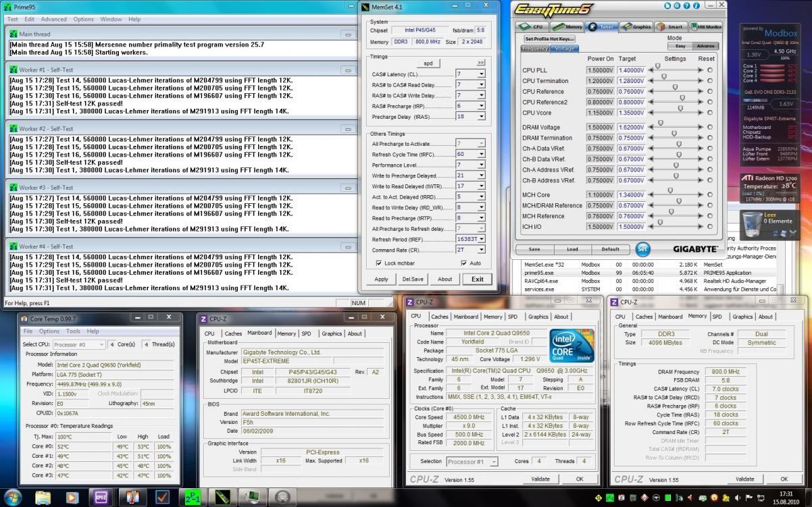Increase CPU Vcore voltage with right arrow

click(x=701, y=113)
